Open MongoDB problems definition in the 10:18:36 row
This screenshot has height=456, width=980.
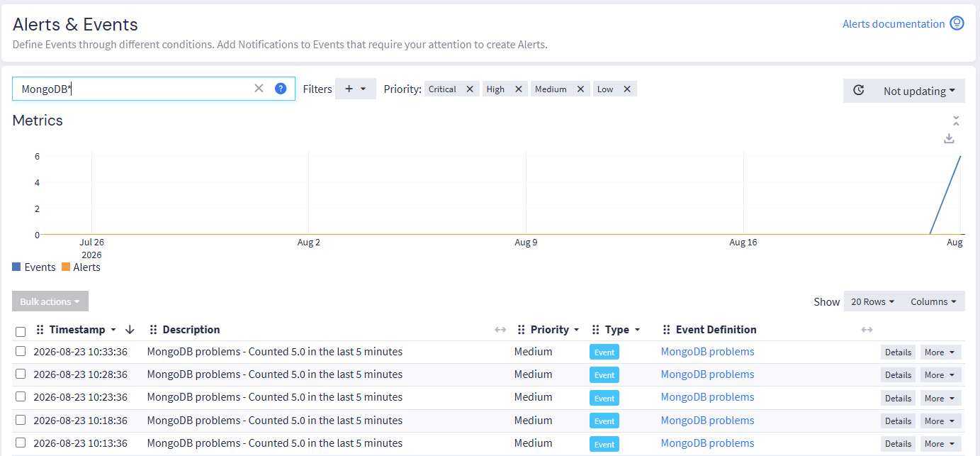[707, 420]
